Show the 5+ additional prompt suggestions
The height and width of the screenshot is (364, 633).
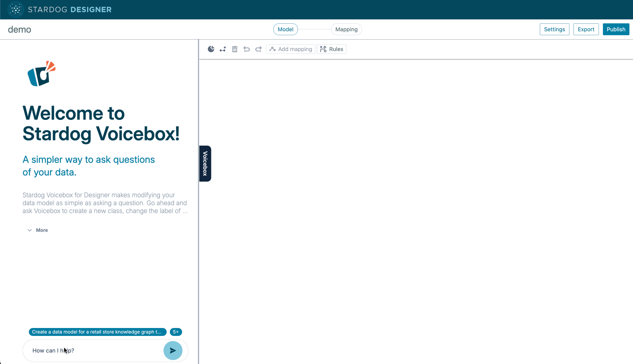click(x=176, y=332)
